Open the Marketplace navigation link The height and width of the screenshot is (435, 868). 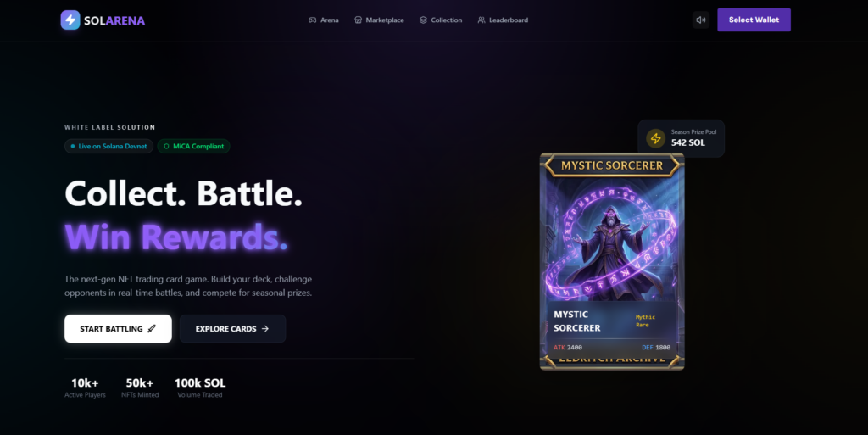tap(379, 20)
